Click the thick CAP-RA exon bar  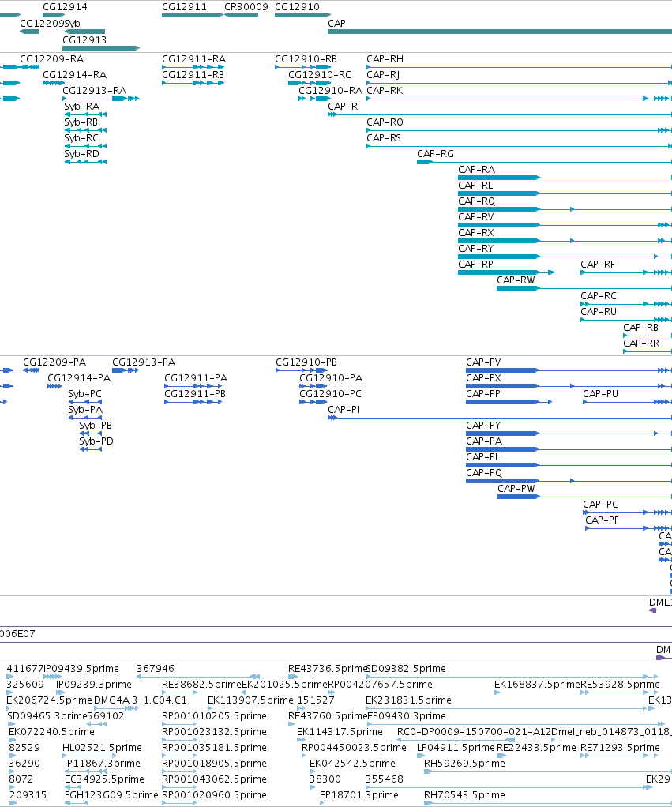(x=498, y=178)
